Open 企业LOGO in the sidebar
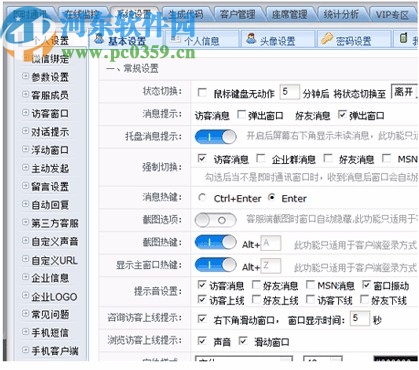The height and width of the screenshot is (370, 419). (54, 297)
